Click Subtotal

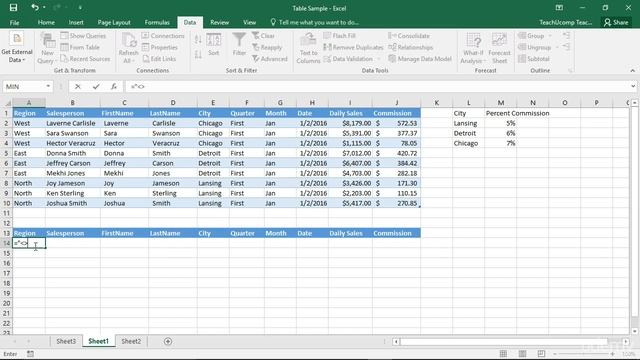click(x=533, y=59)
